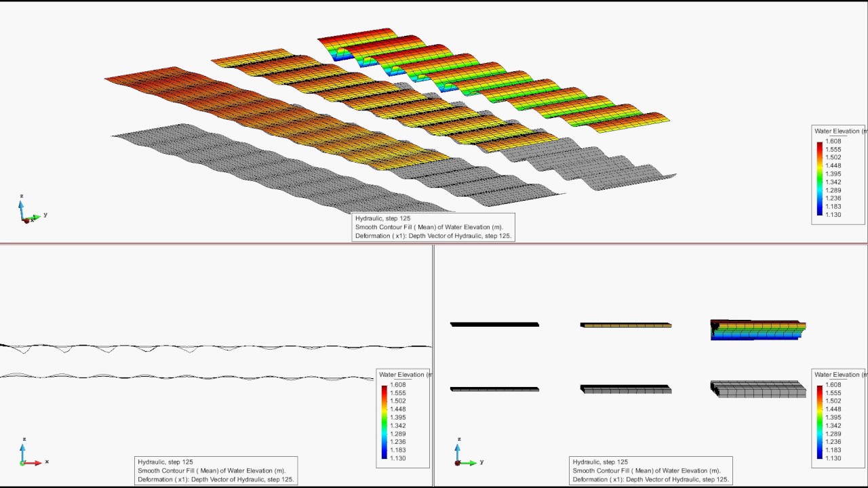Click legend value 1.183 in z-x view

[x=397, y=450]
